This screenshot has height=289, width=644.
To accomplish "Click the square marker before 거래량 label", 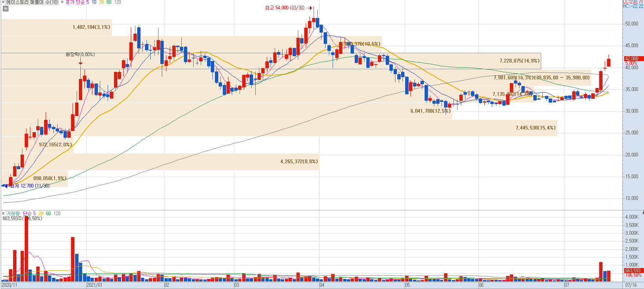I will 3,213.
